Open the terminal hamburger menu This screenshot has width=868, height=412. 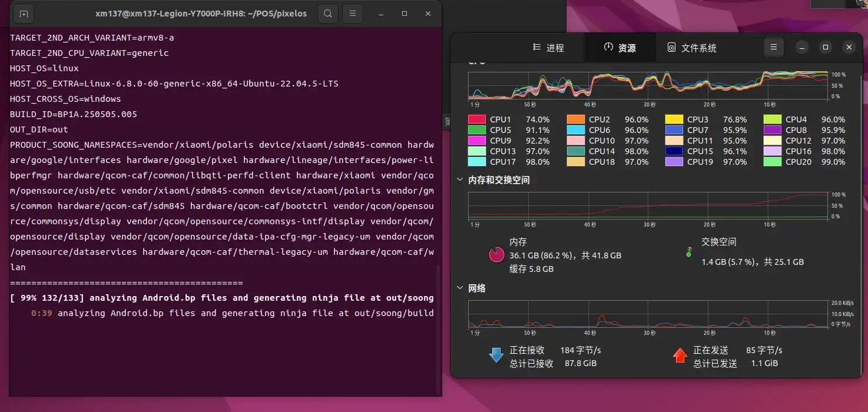click(352, 14)
